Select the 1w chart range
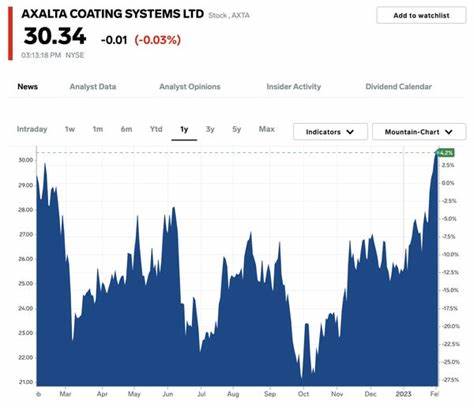Image resolution: width=474 pixels, height=410 pixels. point(70,129)
